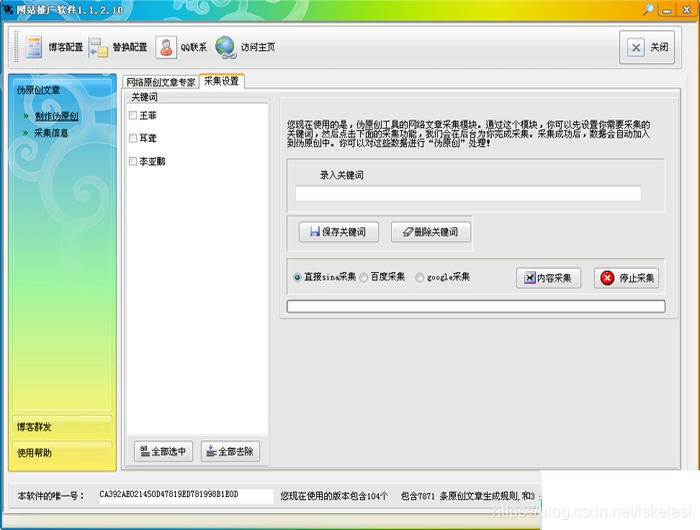The width and height of the screenshot is (700, 530).
Task: Check the 王菲 keyword checkbox
Action: pos(133,115)
